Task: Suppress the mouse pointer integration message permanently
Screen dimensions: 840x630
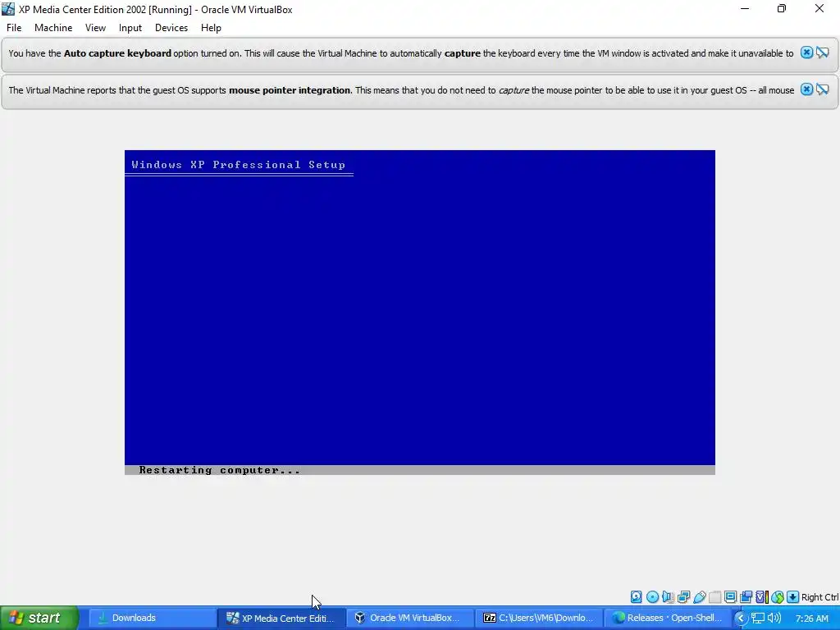Action: (x=823, y=89)
